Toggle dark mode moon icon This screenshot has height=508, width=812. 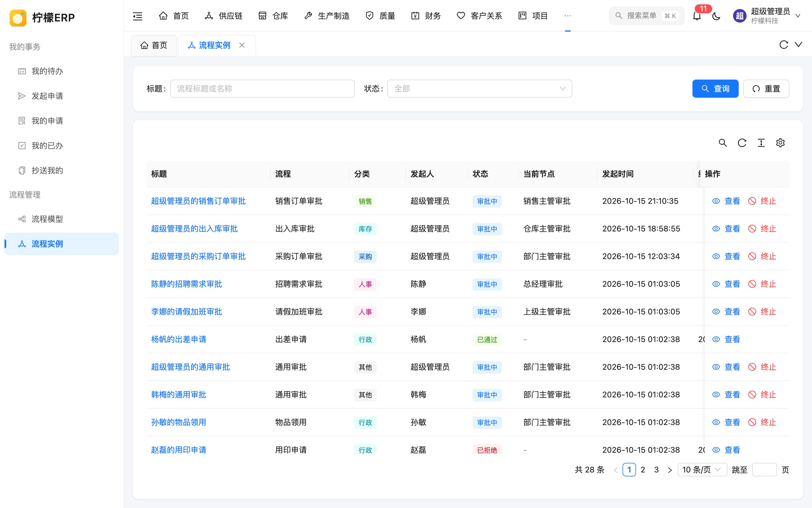click(716, 16)
